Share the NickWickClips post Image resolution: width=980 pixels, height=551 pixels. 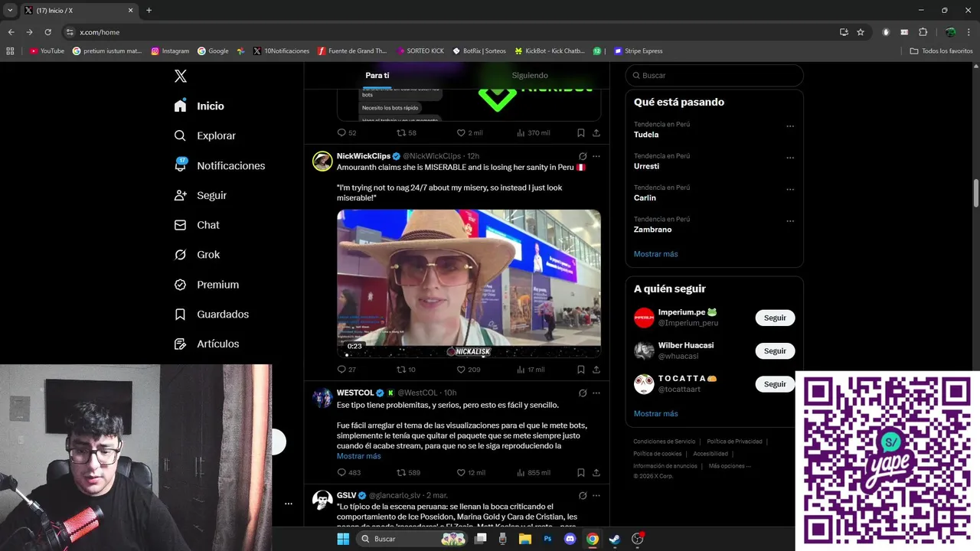click(x=596, y=370)
